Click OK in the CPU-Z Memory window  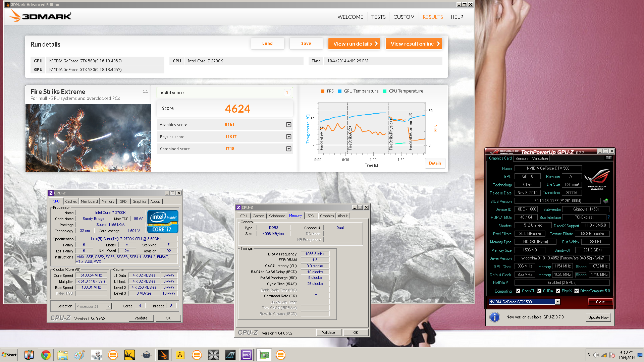356,333
